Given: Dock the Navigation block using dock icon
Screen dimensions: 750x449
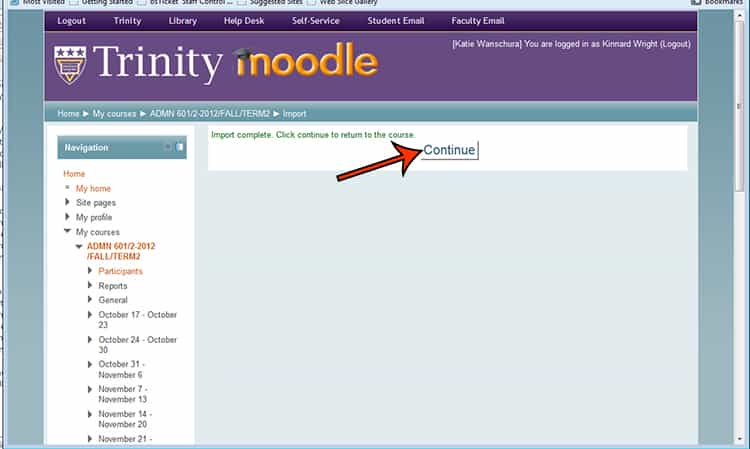Looking at the screenshot, I should tap(180, 147).
